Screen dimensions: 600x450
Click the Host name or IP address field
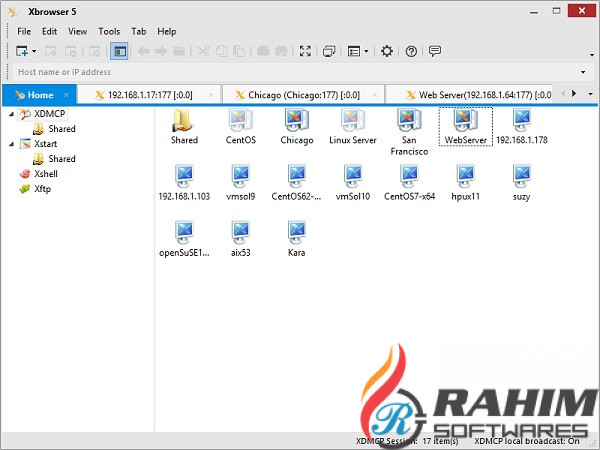pos(295,72)
